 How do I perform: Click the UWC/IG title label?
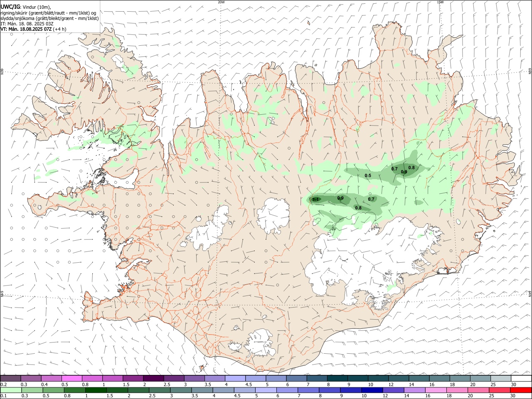(x=10, y=7)
